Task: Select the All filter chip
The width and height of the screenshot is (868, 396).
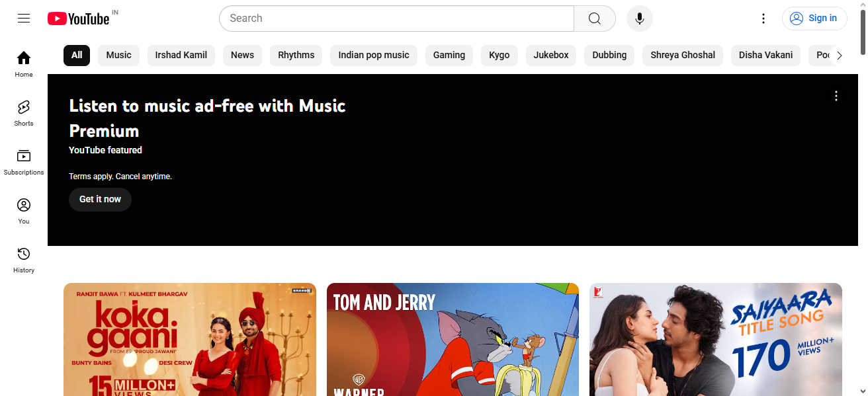Action: click(x=77, y=56)
